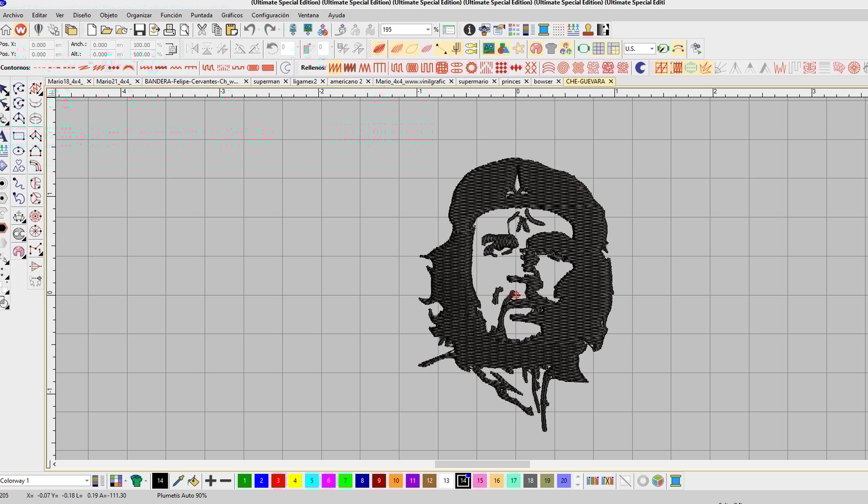
Task: Select red color swatch 3
Action: pos(278,481)
